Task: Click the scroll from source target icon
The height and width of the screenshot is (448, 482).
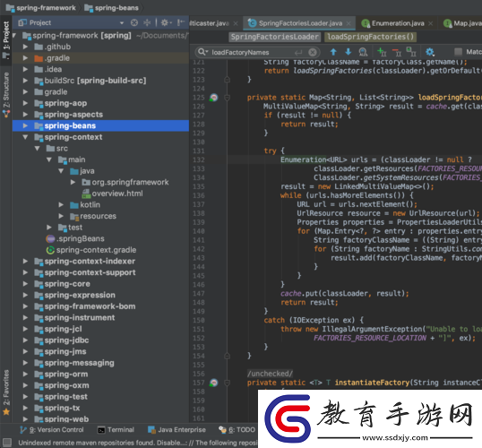Action: 134,22
